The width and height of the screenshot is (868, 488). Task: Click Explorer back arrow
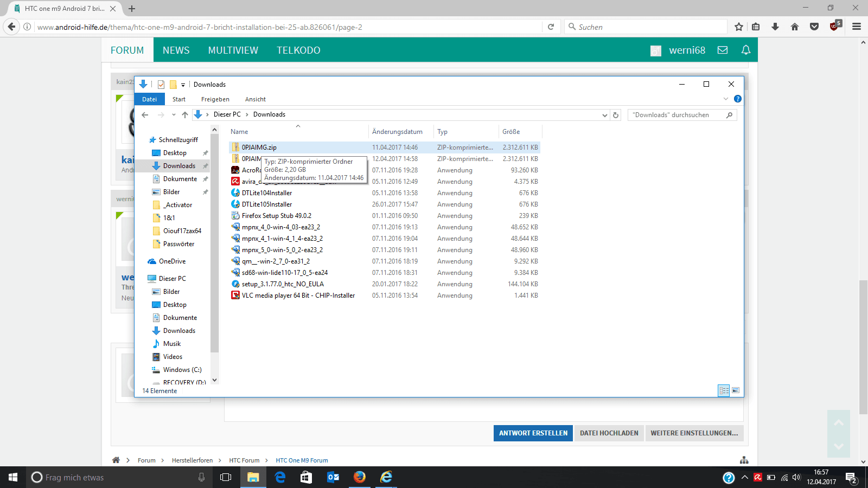(x=145, y=114)
